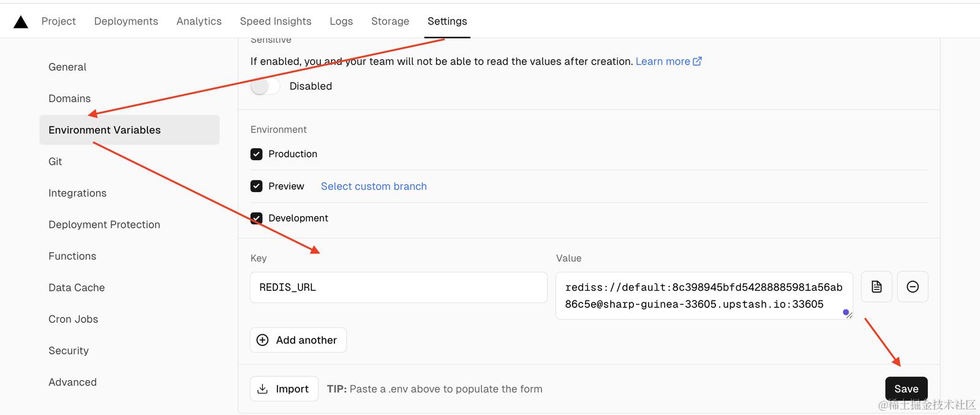Click the external link icon after Learn more
This screenshot has width=980, height=415.
pyautogui.click(x=697, y=61)
